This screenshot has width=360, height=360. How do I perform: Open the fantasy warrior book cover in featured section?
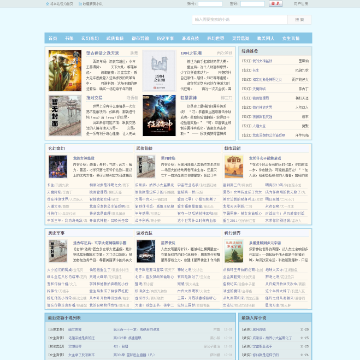click(65, 71)
